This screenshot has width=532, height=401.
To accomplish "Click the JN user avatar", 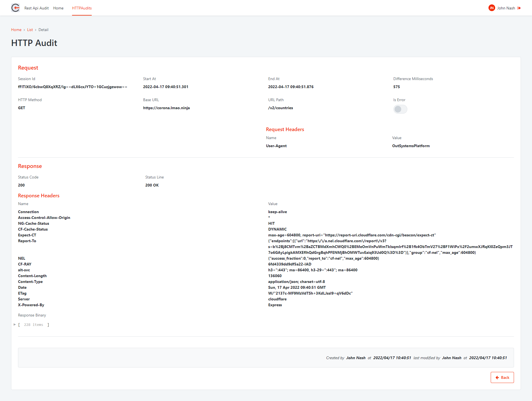I will click(492, 8).
